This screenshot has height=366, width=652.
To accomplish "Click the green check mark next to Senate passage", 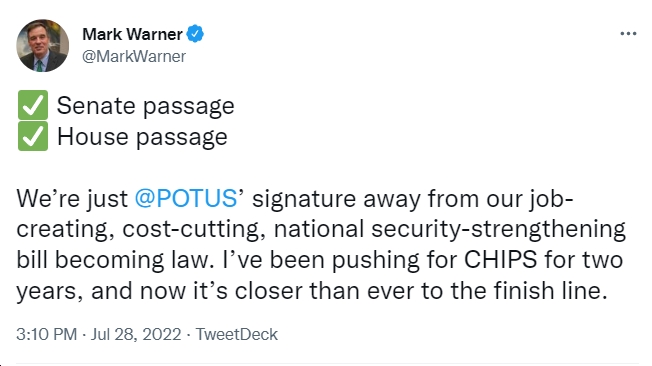I will click(x=33, y=105).
